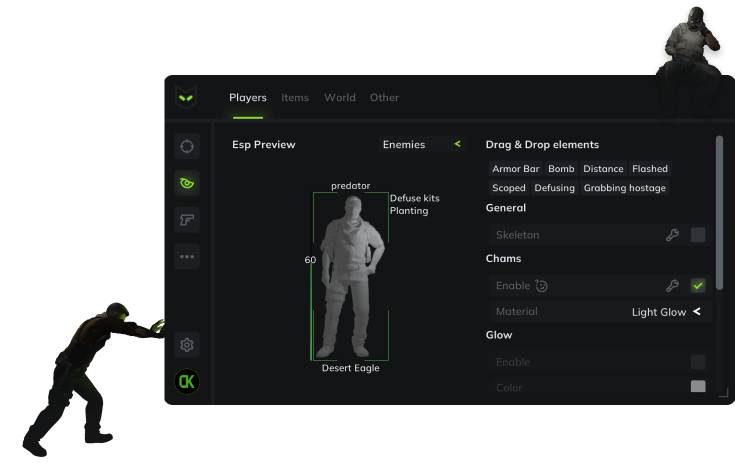Viewport: 735px width, 469px height.
Task: Click the 60 health value label
Action: click(310, 260)
